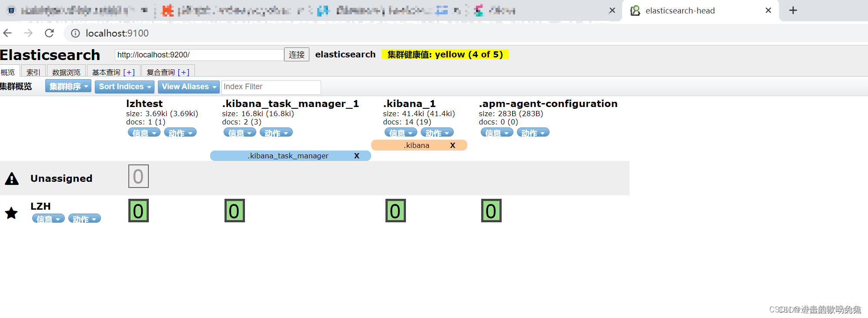The height and width of the screenshot is (318, 868).
Task: Click green shard 0 under .kibana_task_manager_1
Action: (235, 211)
